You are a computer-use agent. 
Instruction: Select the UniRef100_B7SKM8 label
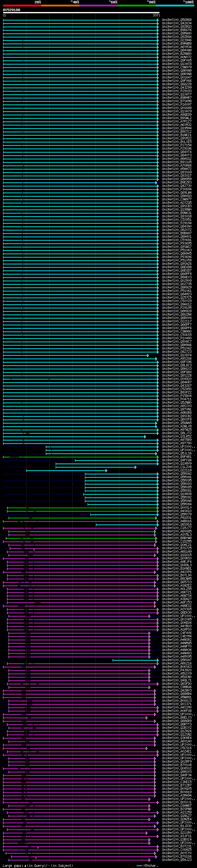[x=176, y=101]
